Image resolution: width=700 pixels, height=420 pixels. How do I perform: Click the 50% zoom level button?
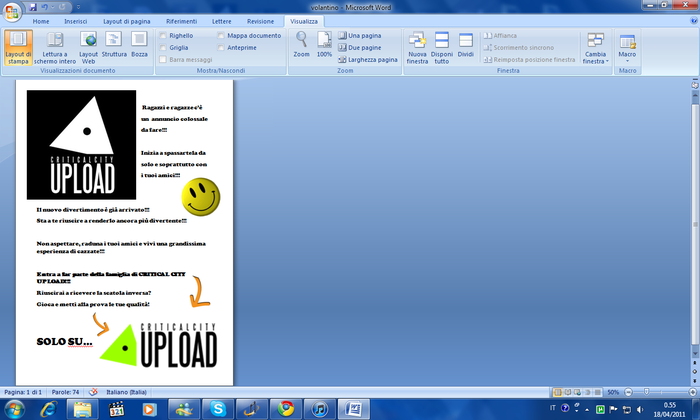tap(613, 392)
